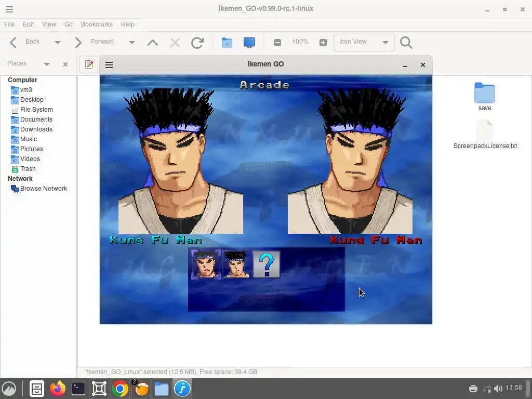Open the terminal from the taskbar
Screen dimensions: 532x399
click(x=78, y=389)
